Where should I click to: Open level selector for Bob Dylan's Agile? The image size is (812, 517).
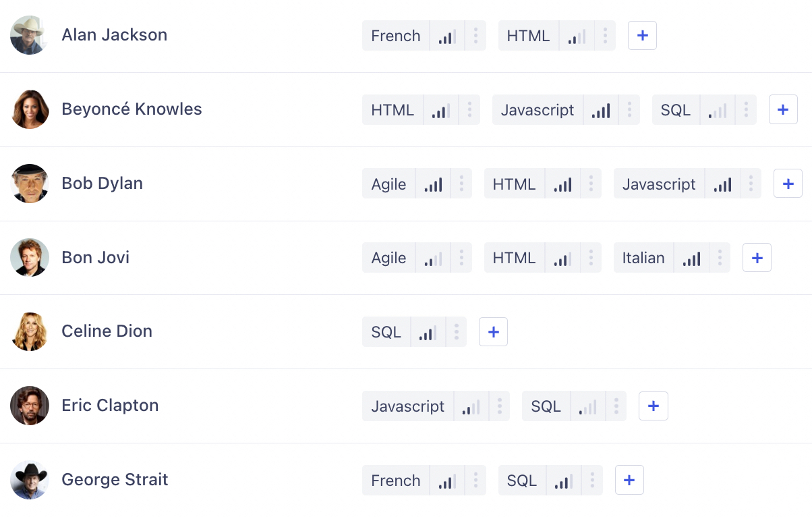(x=433, y=184)
